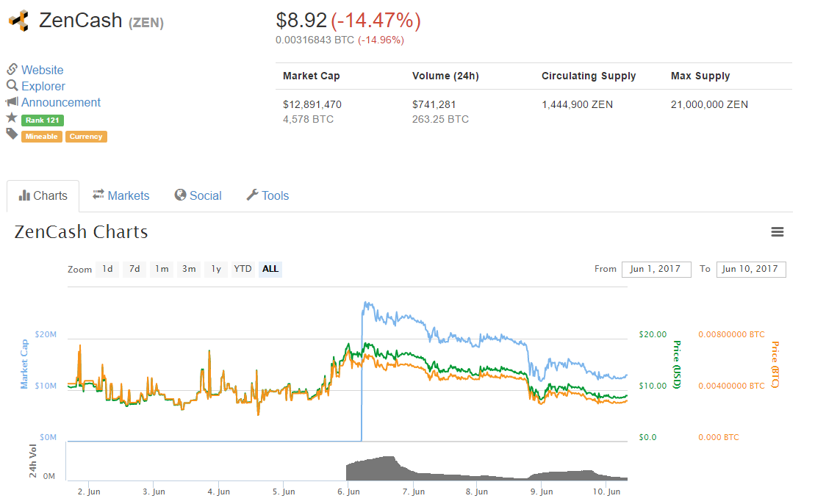Switch to the Markets tab
This screenshot has width=826, height=504.
pyautogui.click(x=121, y=196)
